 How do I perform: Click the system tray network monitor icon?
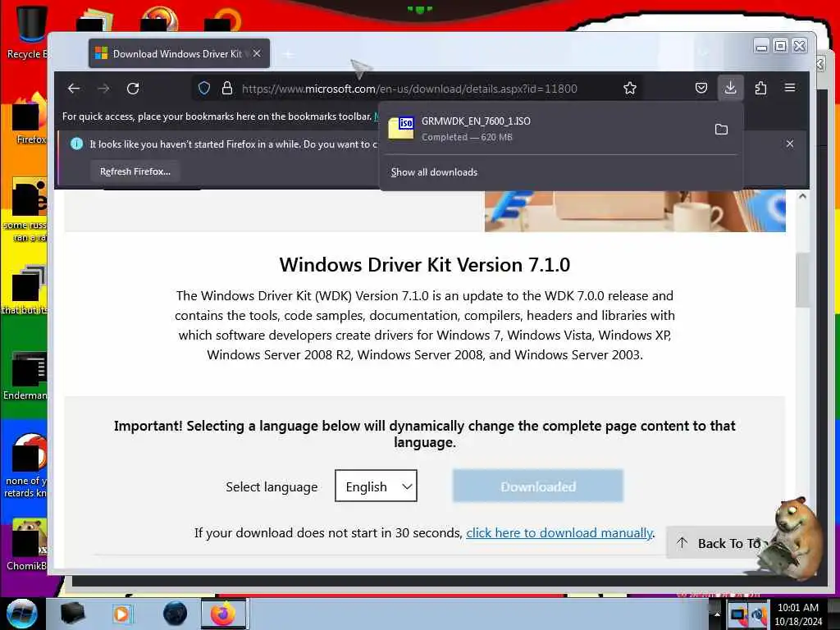tap(737, 615)
